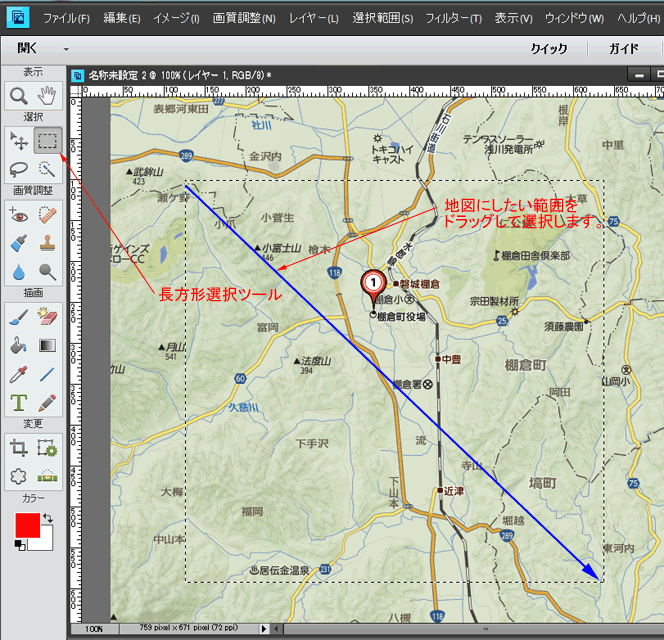Select the Clone Stamp tool
Image resolution: width=664 pixels, height=640 pixels.
[47, 243]
